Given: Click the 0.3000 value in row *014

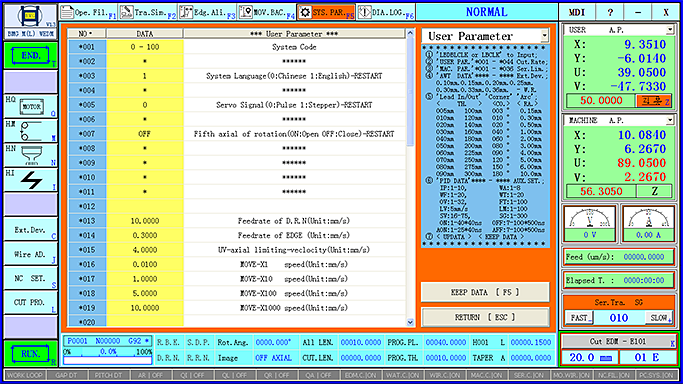Looking at the screenshot, I should click(145, 235).
